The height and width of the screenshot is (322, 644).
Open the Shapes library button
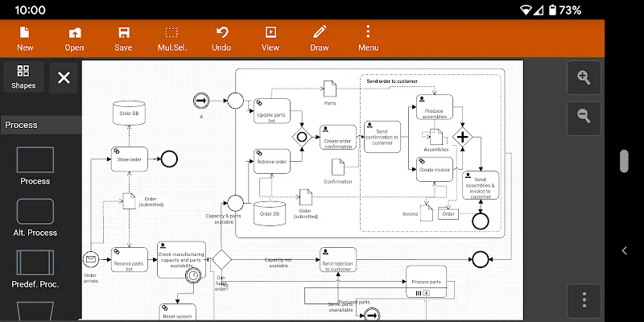(x=23, y=77)
